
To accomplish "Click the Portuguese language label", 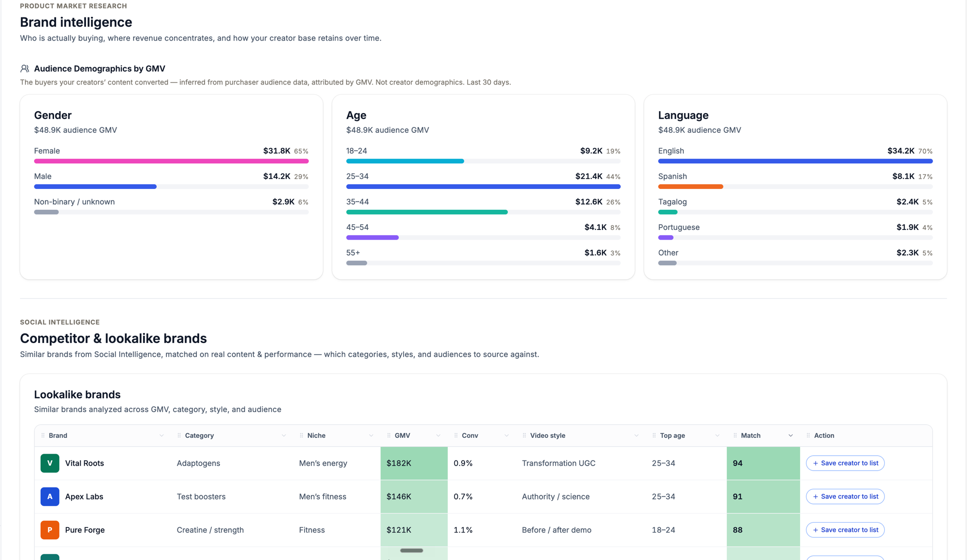I will (x=679, y=227).
